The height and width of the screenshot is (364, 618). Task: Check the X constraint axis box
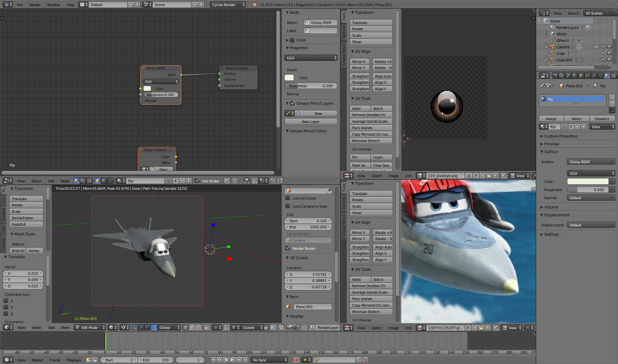tap(6, 301)
